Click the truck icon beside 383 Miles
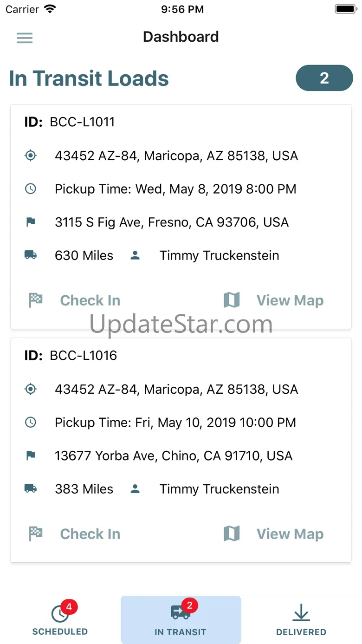The width and height of the screenshot is (362, 644). pyautogui.click(x=31, y=489)
